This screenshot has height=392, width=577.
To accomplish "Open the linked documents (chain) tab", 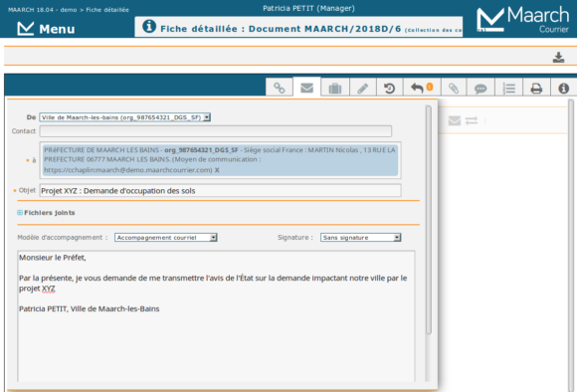I will pyautogui.click(x=280, y=88).
